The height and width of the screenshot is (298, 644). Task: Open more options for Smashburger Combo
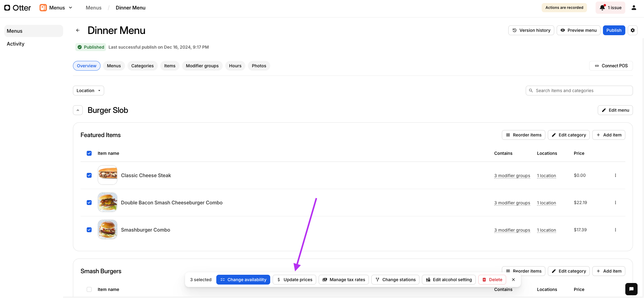point(616,230)
